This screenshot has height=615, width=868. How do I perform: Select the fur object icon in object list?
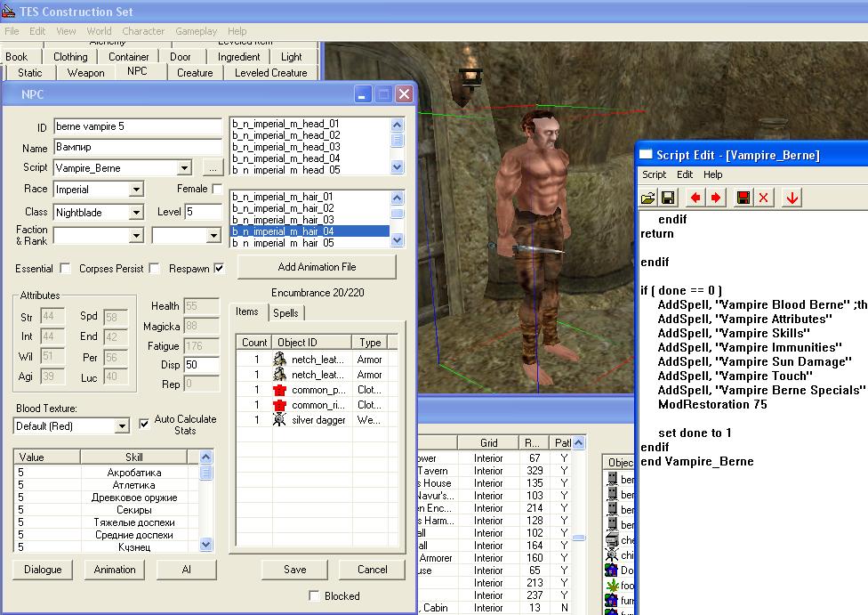pyautogui.click(x=612, y=600)
